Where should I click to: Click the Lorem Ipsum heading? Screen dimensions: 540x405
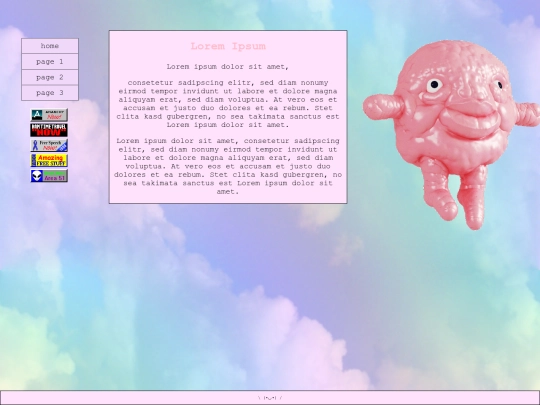[228, 46]
